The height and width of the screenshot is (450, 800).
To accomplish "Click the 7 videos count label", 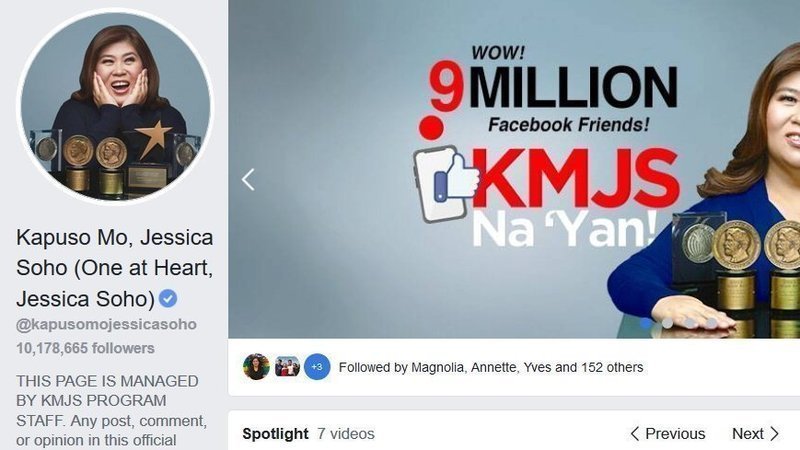I will [346, 434].
